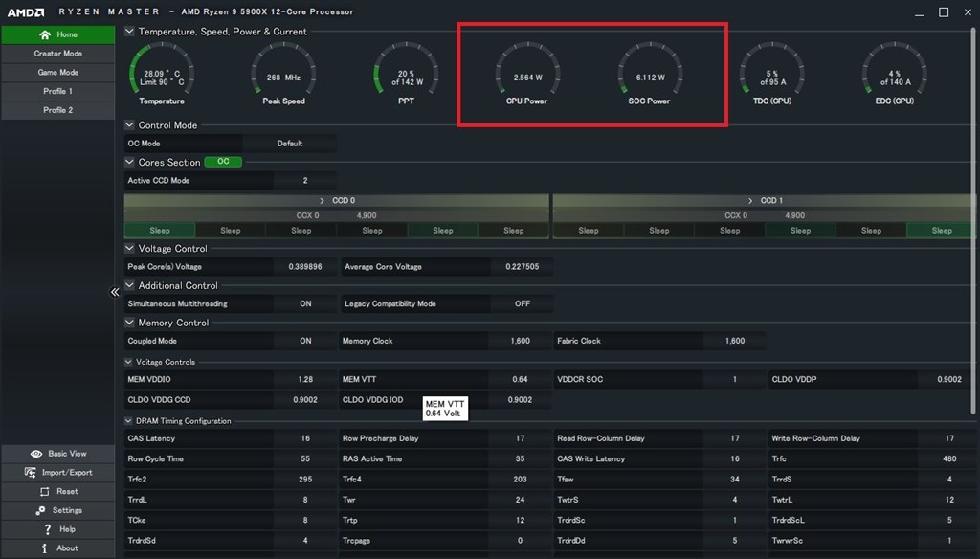Click the TDC (CPU) gauge
980x559 pixels.
(772, 73)
